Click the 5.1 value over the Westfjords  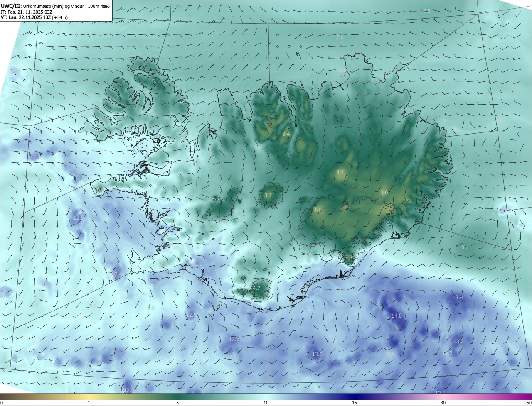[x=155, y=81]
